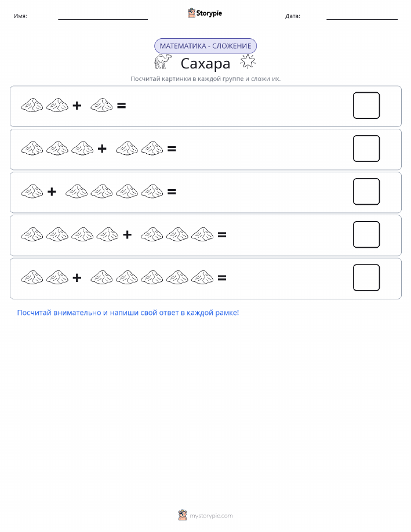411x532 pixels.
Task: Click the equals sign in the fourth row
Action: [222, 235]
